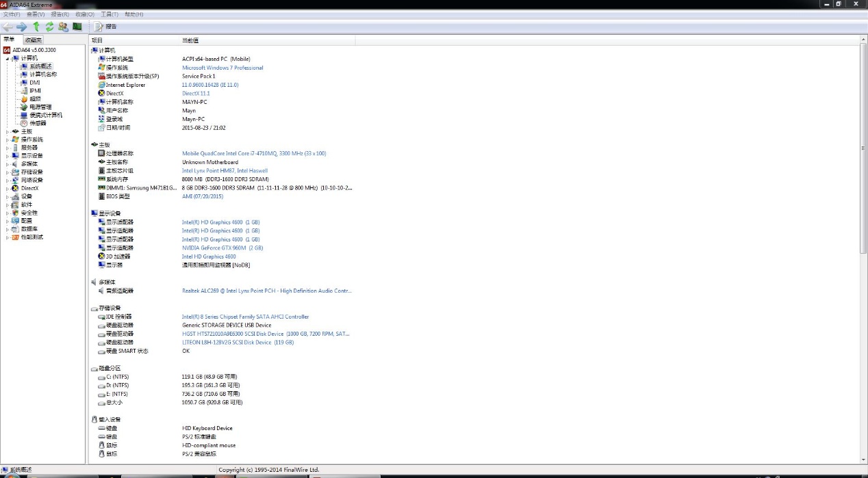Collapse the 计算机 tree node

(8, 58)
